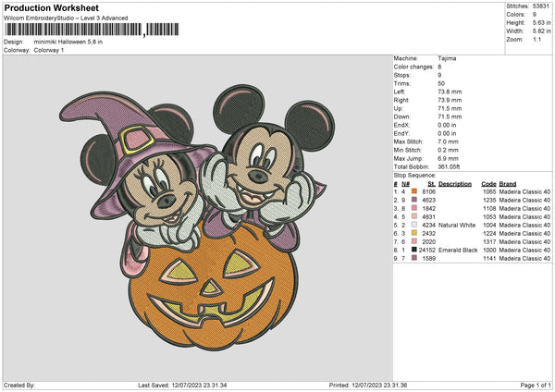Click thread code '1317'
555x392 pixels.
[489, 241]
